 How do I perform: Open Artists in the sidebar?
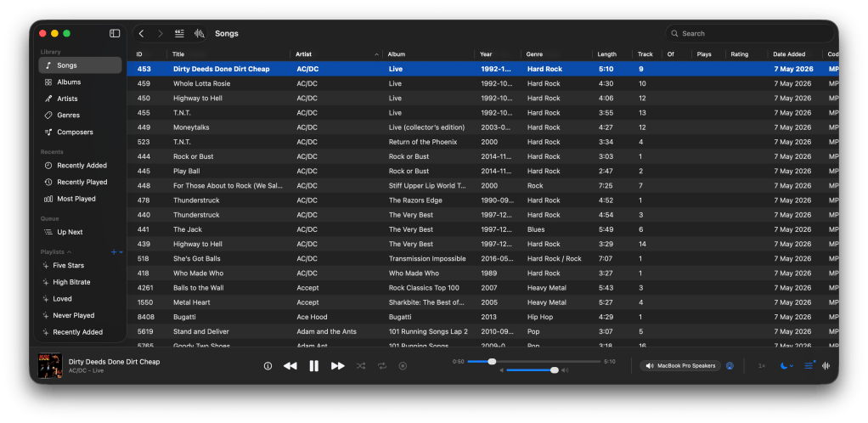(81, 99)
